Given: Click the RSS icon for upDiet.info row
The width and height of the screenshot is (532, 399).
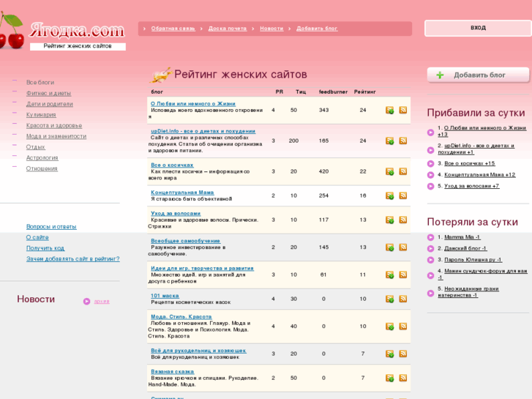Looking at the screenshot, I should 402,141.
